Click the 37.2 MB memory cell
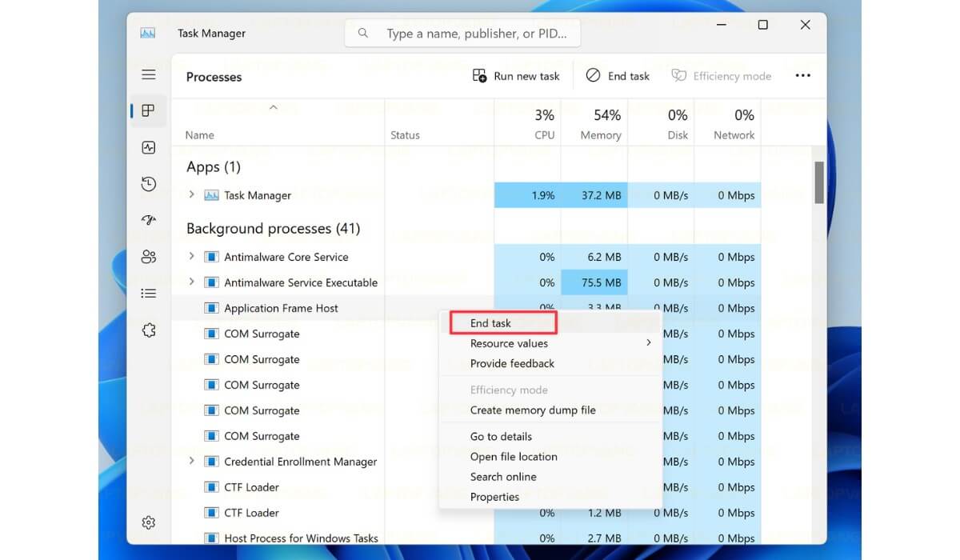 [594, 195]
